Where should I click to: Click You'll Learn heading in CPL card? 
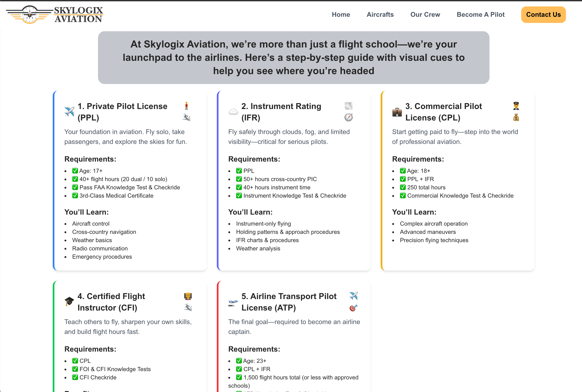pos(414,212)
